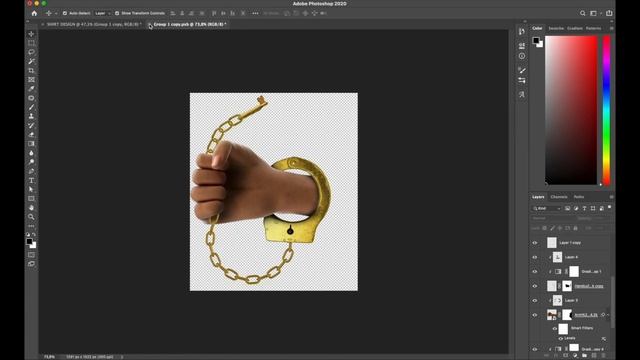Create a new group via the folder icon
640x360 pixels.
click(x=584, y=356)
